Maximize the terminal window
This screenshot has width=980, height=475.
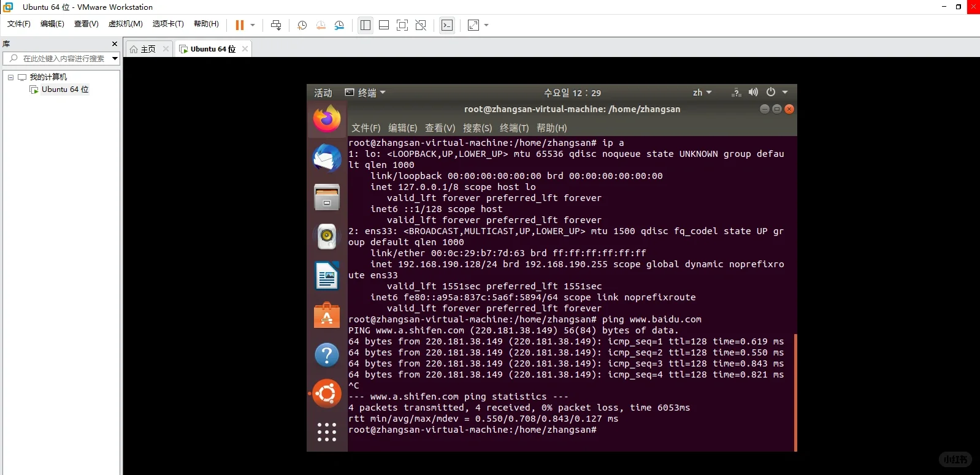(777, 109)
